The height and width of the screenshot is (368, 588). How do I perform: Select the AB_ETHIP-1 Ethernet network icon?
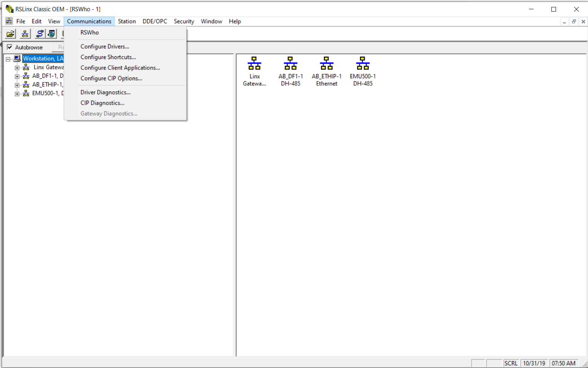327,72
